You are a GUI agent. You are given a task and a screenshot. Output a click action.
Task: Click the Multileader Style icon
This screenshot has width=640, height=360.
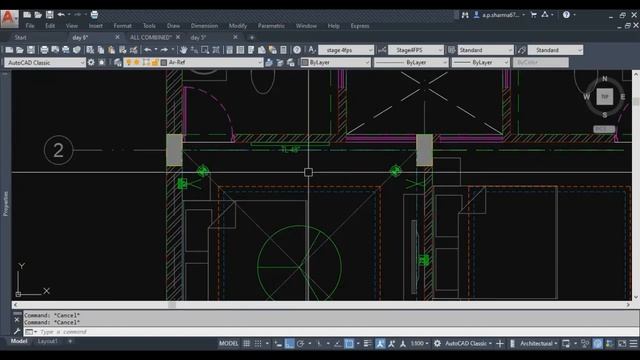click(522, 50)
